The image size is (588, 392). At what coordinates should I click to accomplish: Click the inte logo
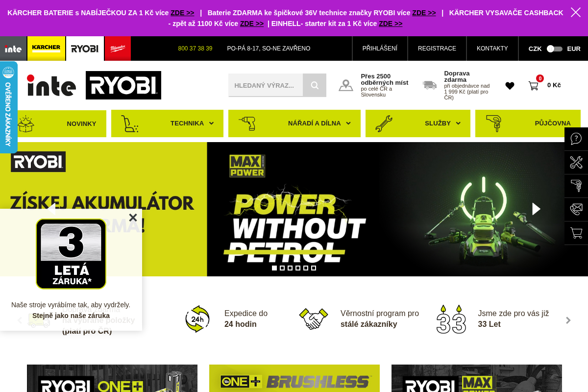click(x=51, y=85)
